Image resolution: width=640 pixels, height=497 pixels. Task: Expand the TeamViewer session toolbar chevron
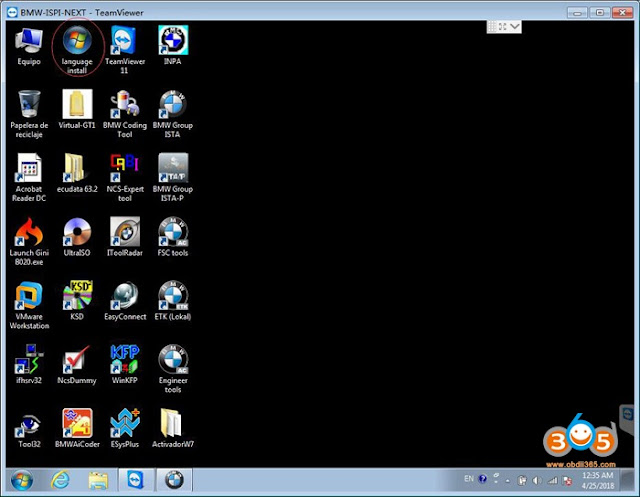pos(515,27)
